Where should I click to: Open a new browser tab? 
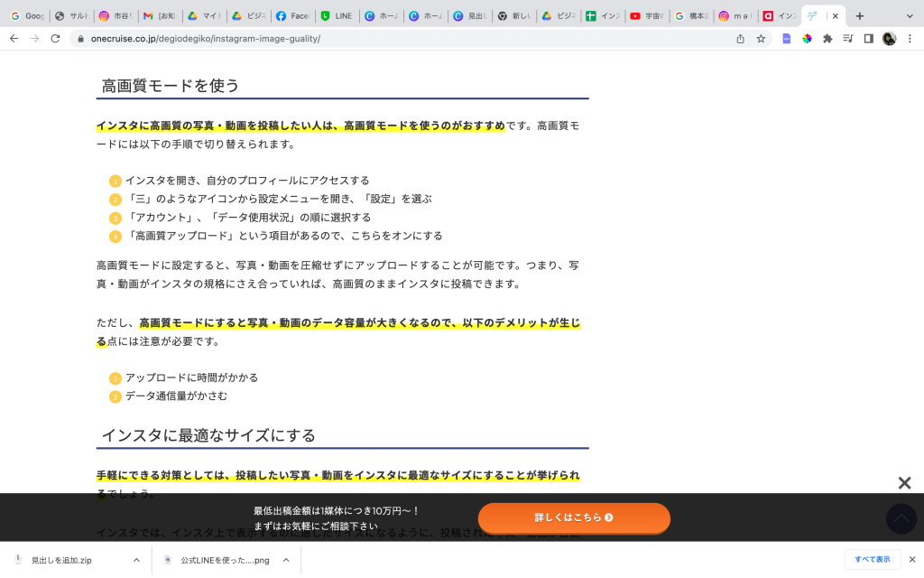click(x=860, y=16)
